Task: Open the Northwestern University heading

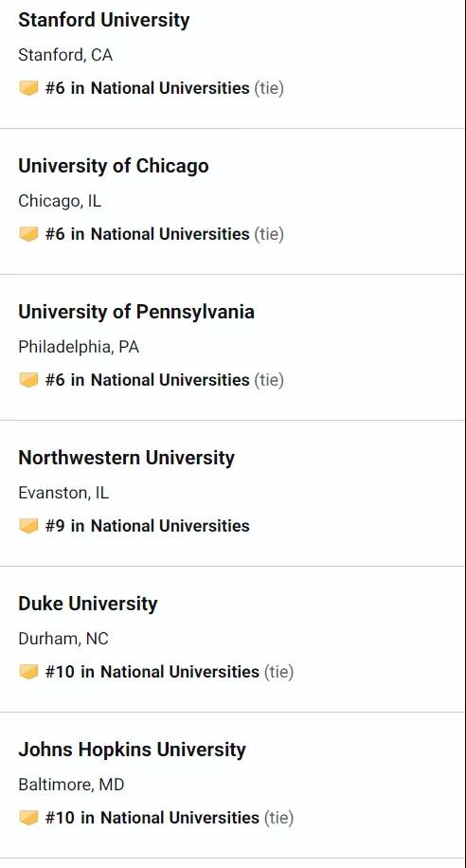Action: coord(126,458)
